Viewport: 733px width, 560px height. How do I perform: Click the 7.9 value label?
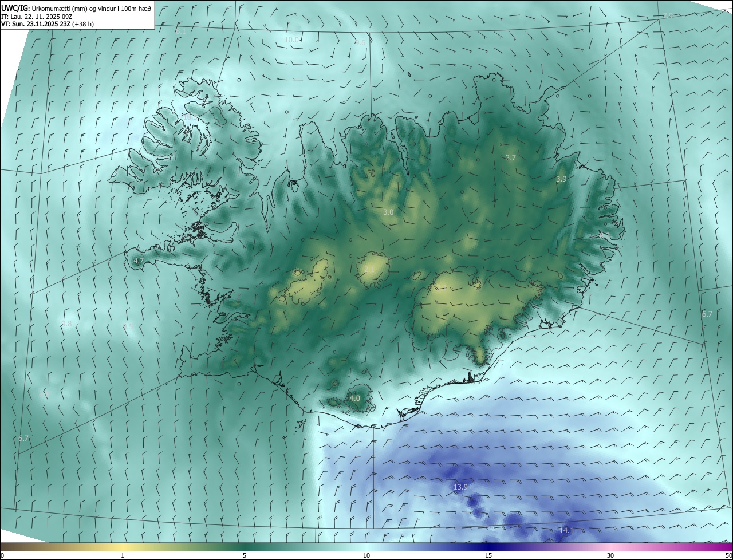tap(668, 15)
